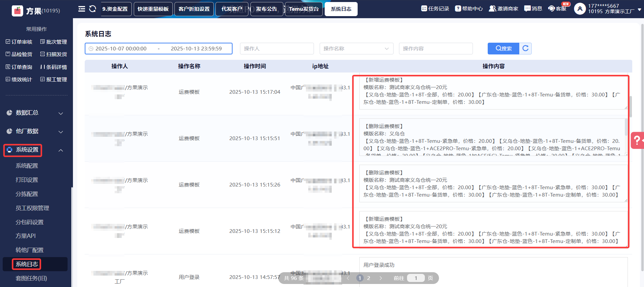Viewport: 644px width, 287px height.
Task: Click the 扫描发货 shortcut icon
Action: [x=42, y=54]
